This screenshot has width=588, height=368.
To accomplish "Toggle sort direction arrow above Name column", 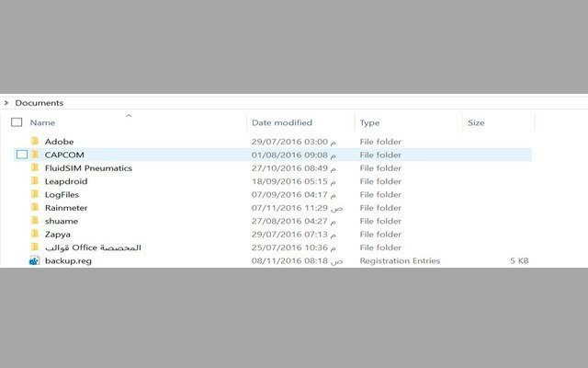I will (x=129, y=115).
